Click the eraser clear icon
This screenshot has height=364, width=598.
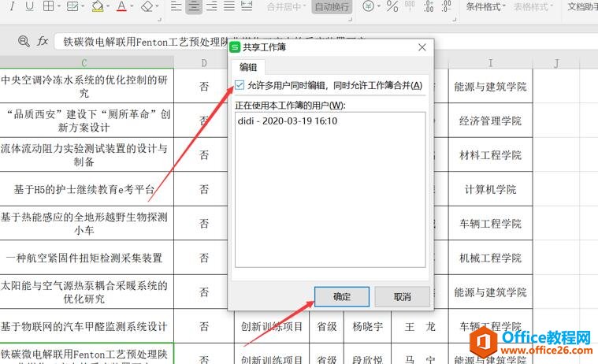click(x=147, y=6)
